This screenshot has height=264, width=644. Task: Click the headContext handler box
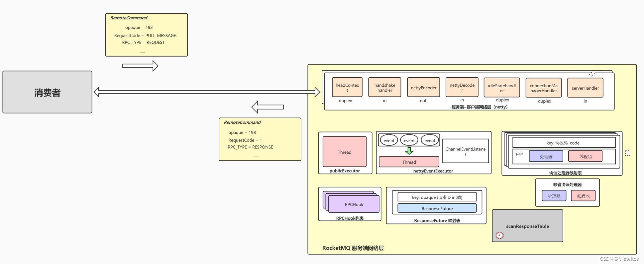[347, 87]
